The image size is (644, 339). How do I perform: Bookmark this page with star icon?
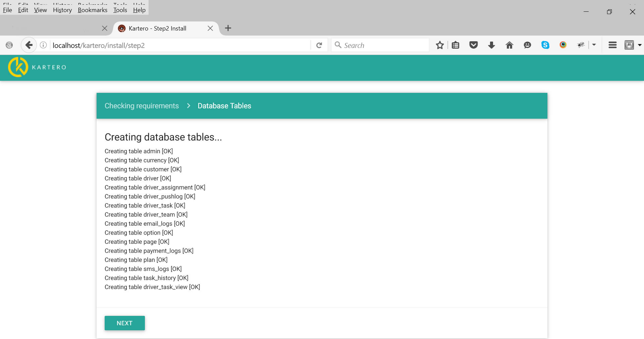click(x=440, y=45)
